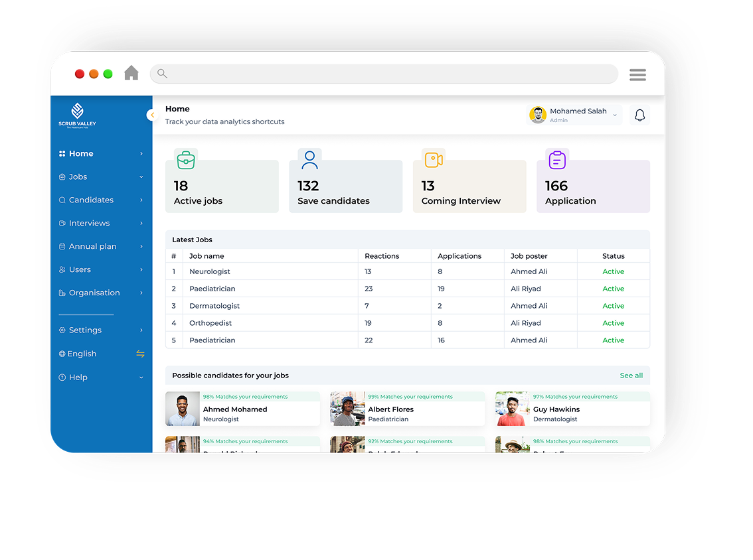
Task: Click the orange video Coming Interview icon
Action: [434, 160]
